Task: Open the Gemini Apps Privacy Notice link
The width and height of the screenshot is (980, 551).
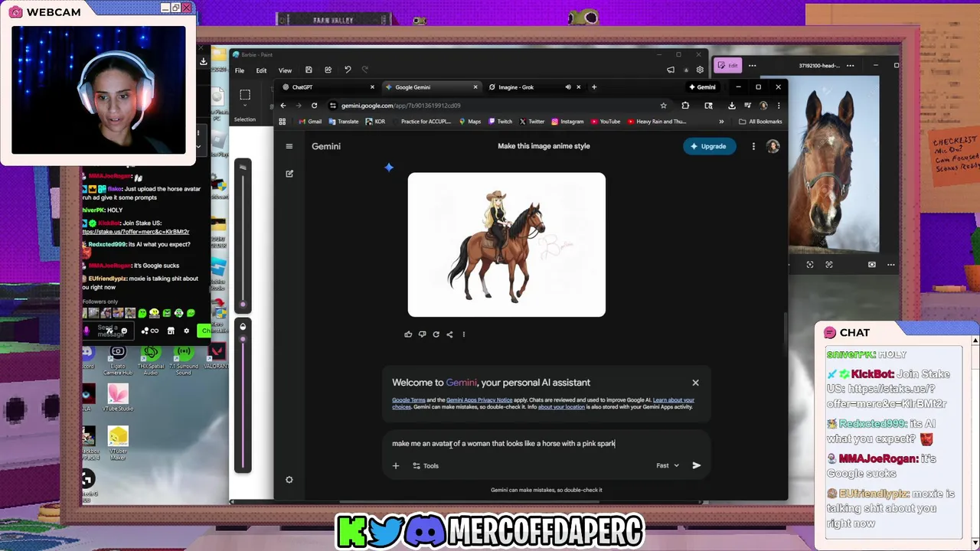Action: (479, 400)
